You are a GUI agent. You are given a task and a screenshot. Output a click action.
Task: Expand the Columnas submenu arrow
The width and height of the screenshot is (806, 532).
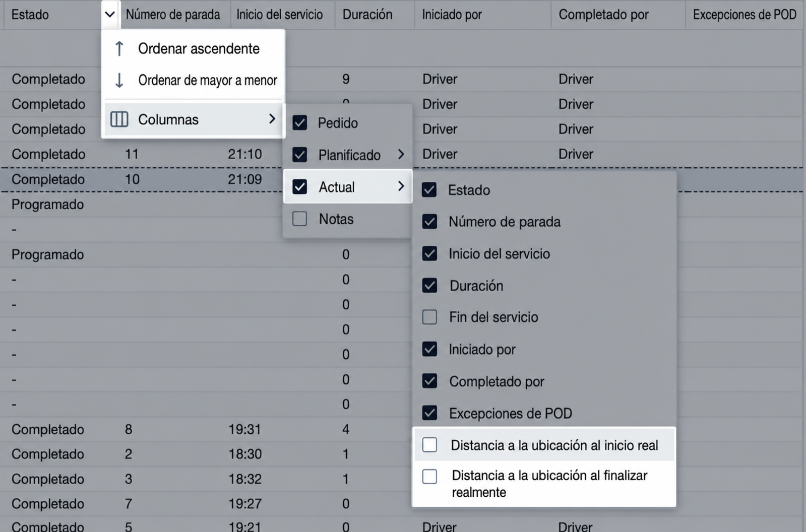272,119
